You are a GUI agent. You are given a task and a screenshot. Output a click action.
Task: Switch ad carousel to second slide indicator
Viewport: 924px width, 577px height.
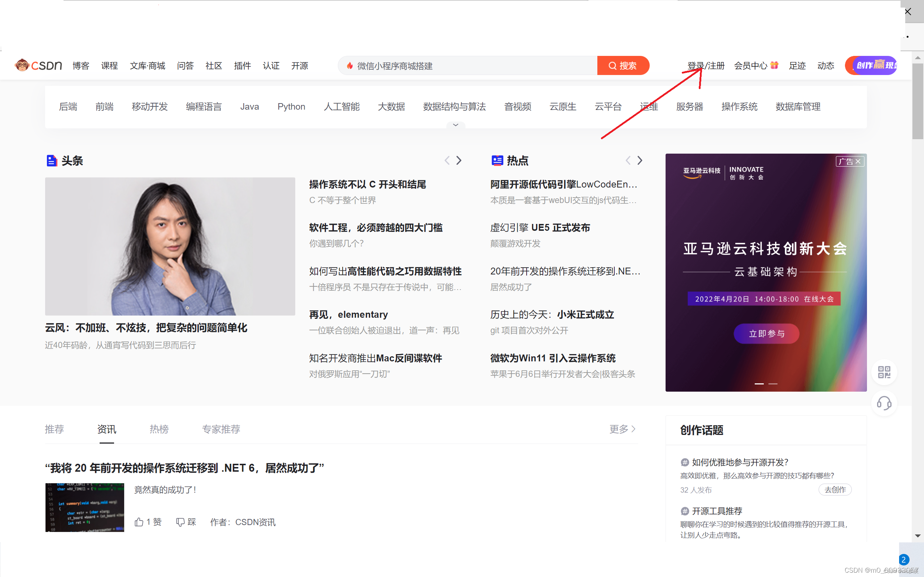point(773,383)
